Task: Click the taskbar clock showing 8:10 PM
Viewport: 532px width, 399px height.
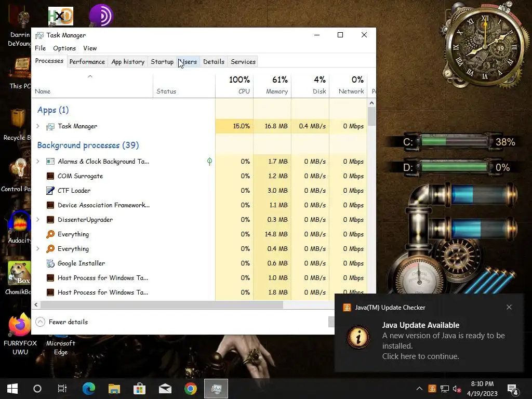Action: tap(482, 389)
